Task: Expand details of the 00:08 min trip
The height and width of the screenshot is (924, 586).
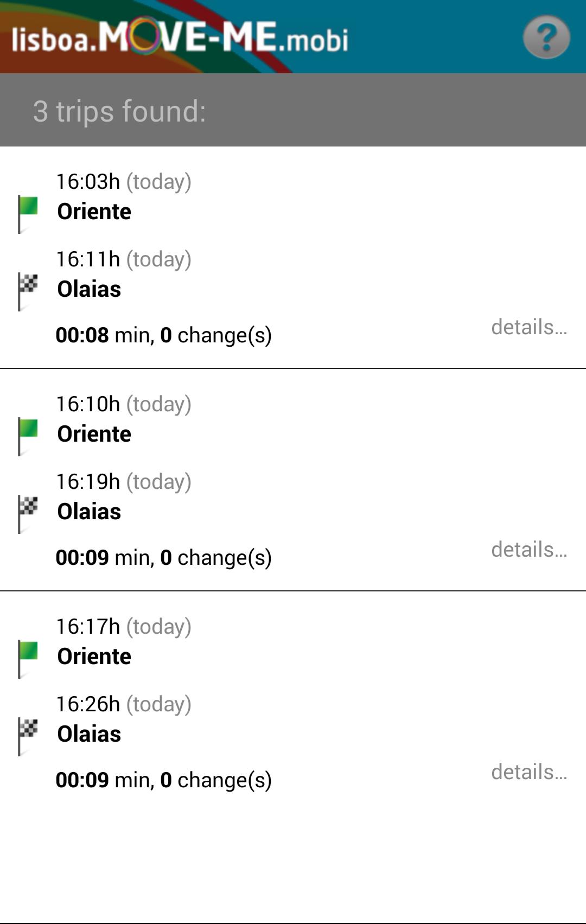Action: tap(529, 327)
